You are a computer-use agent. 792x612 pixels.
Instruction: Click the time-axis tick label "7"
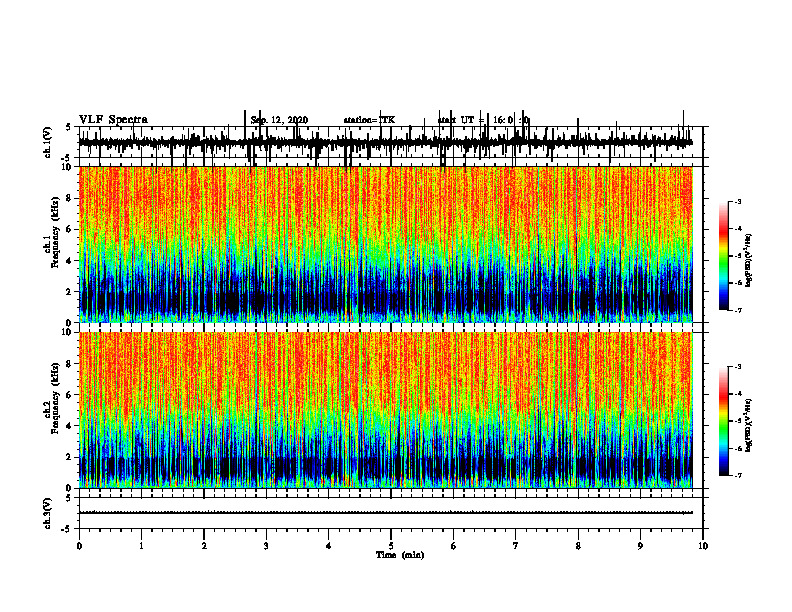click(516, 546)
